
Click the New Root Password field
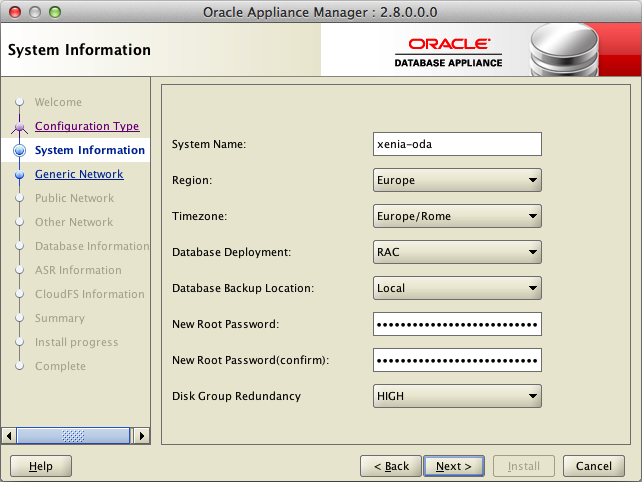point(457,324)
